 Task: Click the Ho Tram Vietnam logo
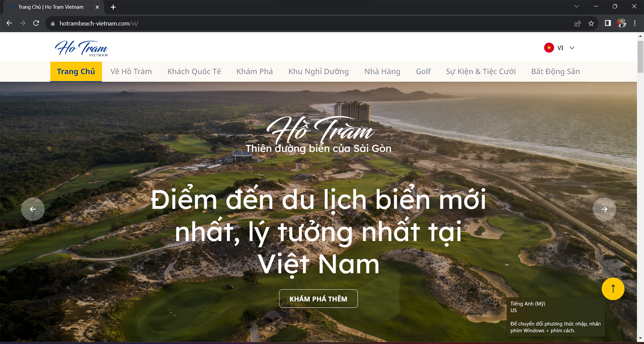pos(82,48)
